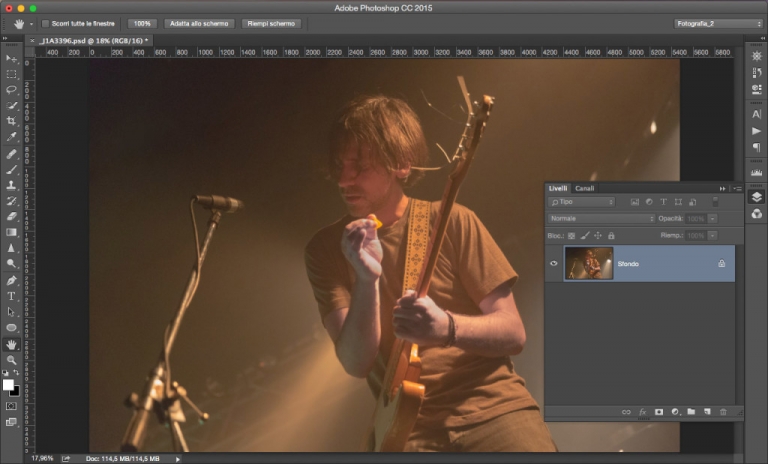This screenshot has height=464, width=768.
Task: Select the Eyedropper tool
Action: 11,137
